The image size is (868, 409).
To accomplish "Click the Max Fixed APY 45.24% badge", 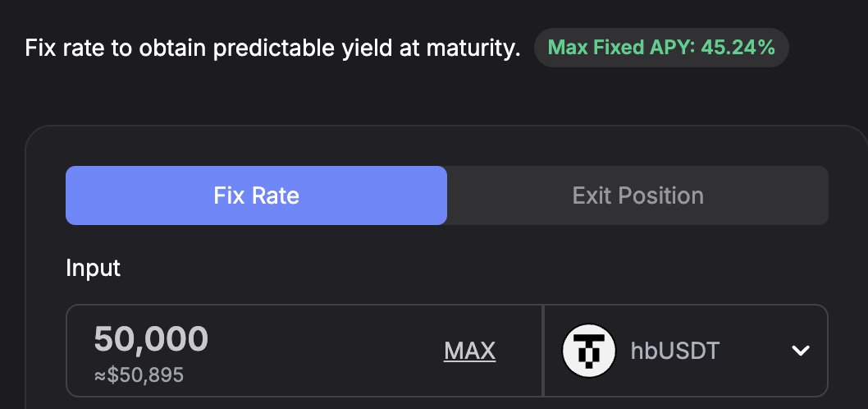I will [661, 48].
